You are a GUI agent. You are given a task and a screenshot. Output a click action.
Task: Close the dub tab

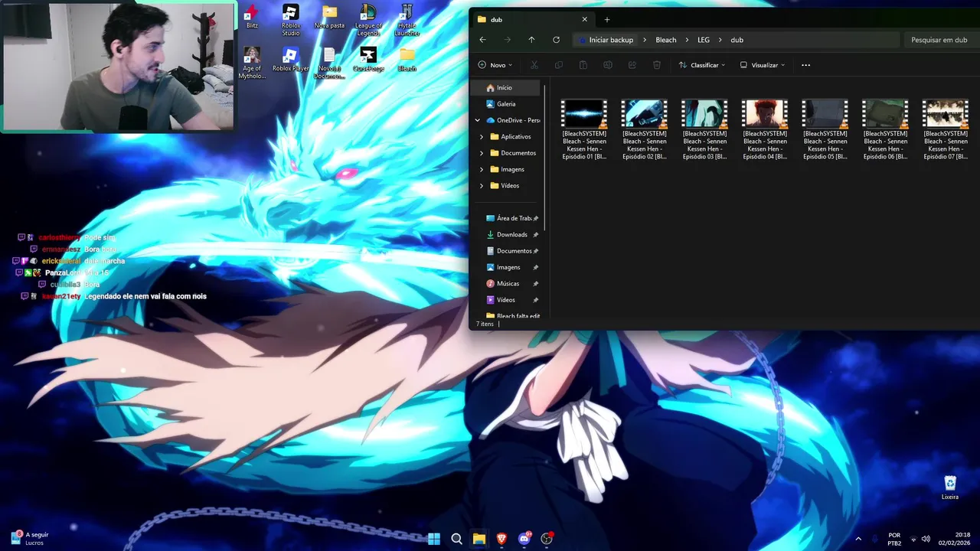585,19
